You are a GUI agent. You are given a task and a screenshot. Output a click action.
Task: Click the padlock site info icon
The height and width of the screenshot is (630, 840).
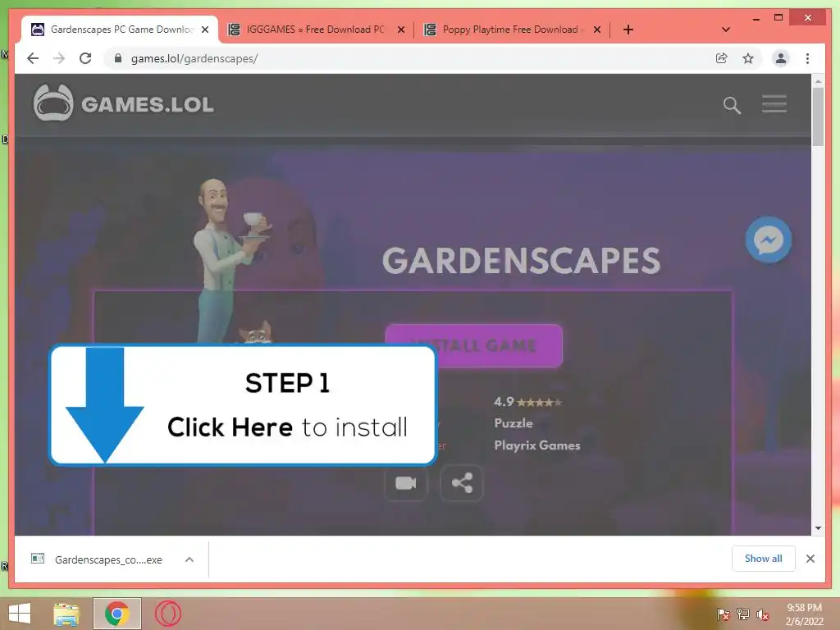coord(118,58)
